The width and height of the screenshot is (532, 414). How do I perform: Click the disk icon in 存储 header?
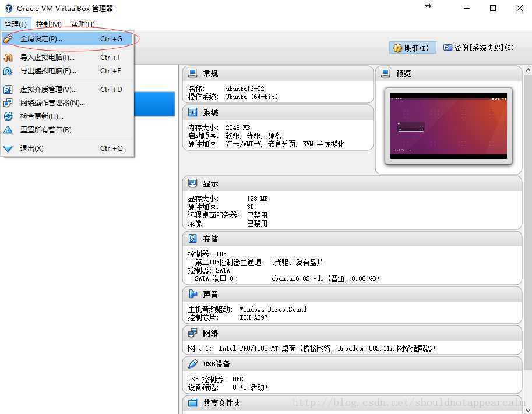pyautogui.click(x=192, y=239)
